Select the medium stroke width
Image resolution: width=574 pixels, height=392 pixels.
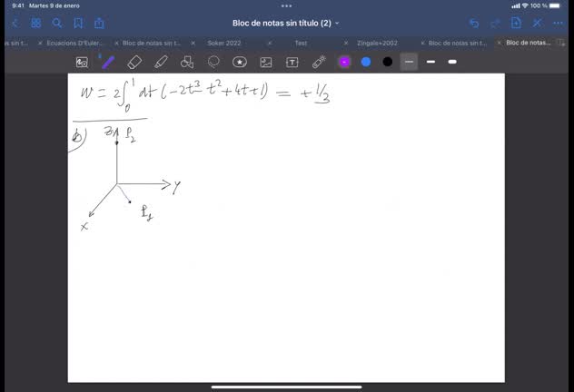pos(430,63)
